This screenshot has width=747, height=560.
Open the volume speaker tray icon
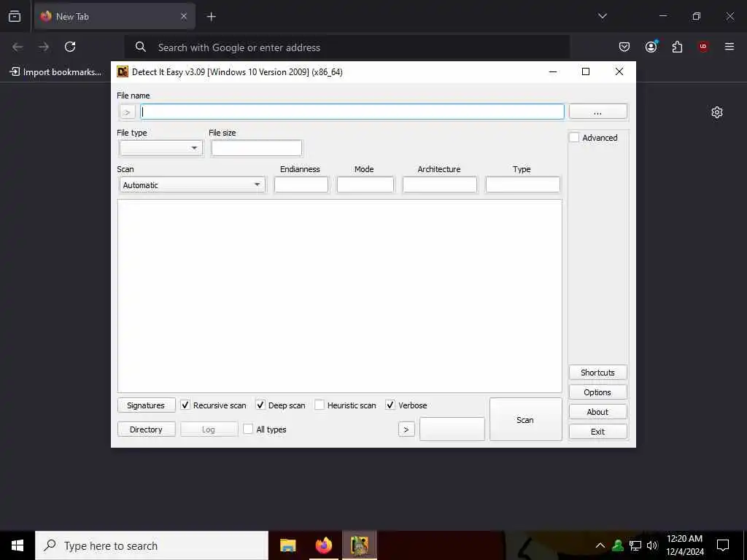[x=652, y=545]
